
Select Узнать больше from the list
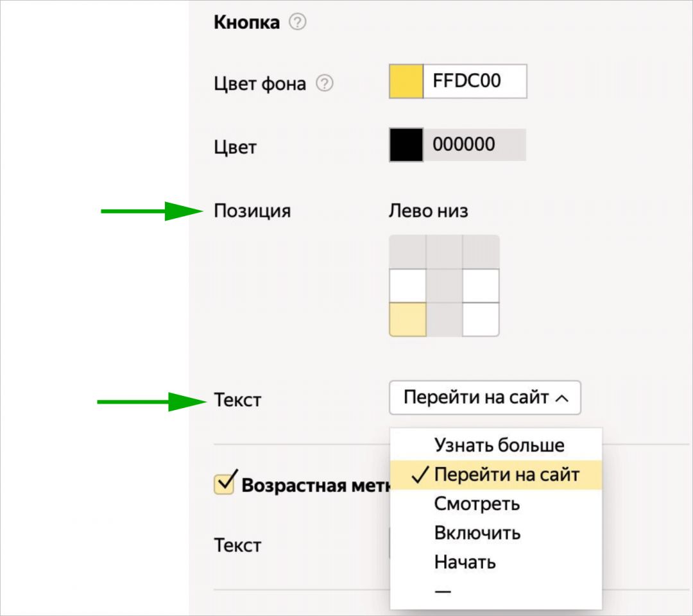[x=502, y=445]
